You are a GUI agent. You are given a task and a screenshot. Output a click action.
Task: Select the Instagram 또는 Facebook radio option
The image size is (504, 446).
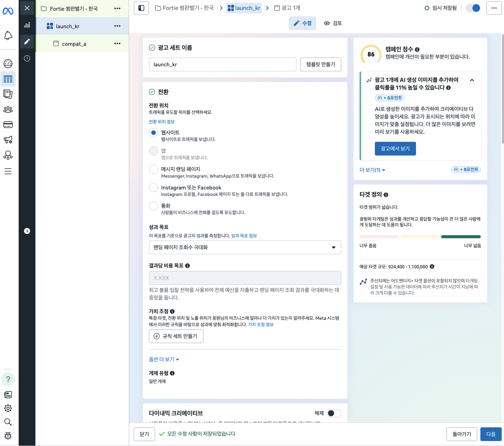pos(154,188)
